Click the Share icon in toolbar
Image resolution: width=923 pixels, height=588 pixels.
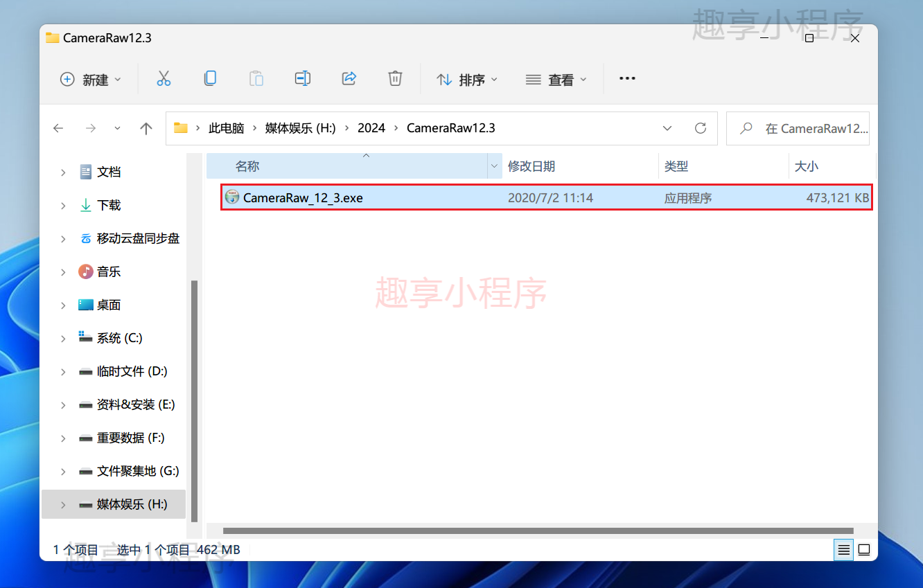tap(349, 79)
